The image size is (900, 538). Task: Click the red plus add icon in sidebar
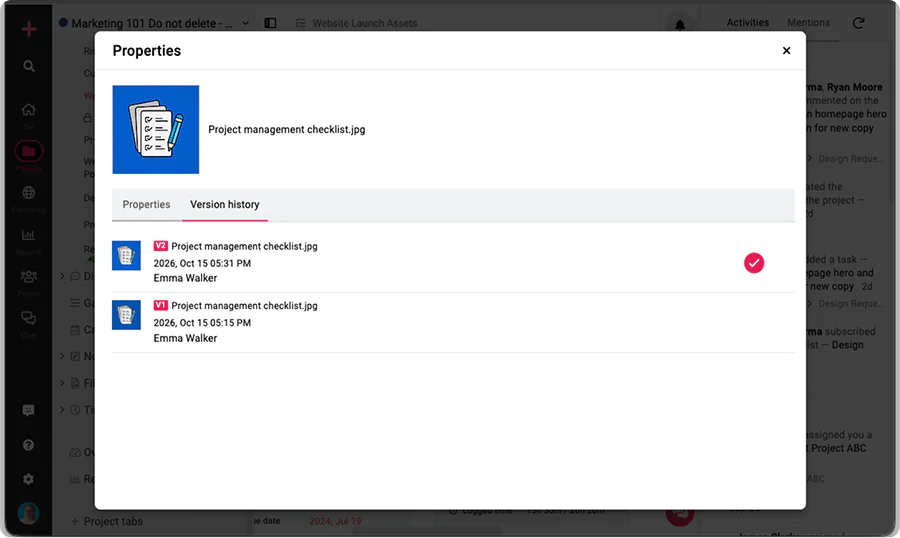(29, 29)
